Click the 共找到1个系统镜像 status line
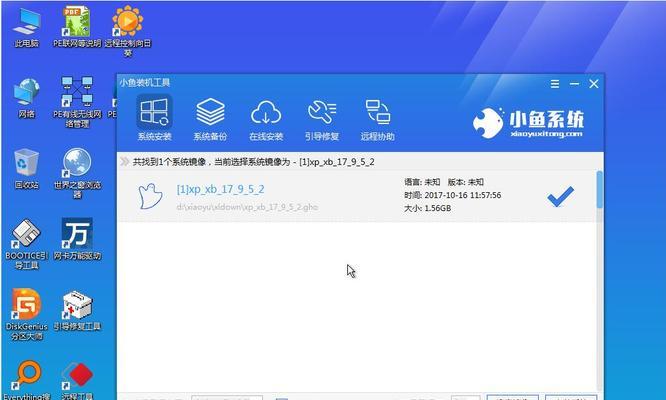The height and width of the screenshot is (400, 666). click(x=253, y=162)
